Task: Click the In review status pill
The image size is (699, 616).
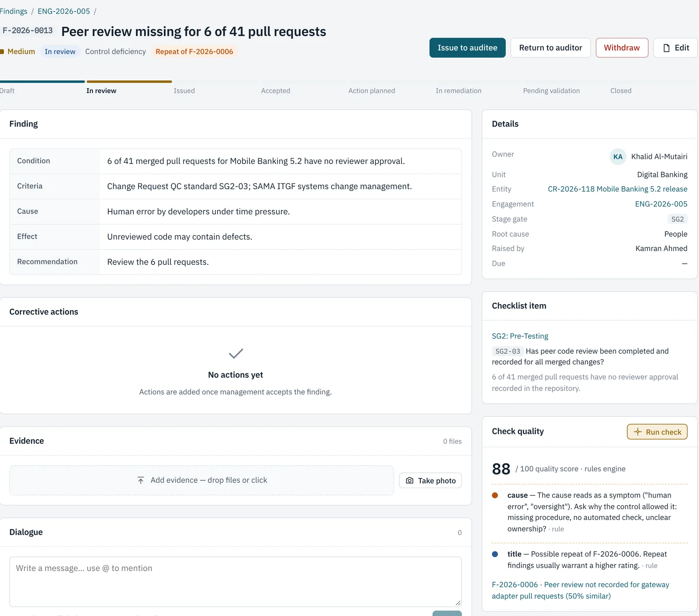Action: [60, 52]
